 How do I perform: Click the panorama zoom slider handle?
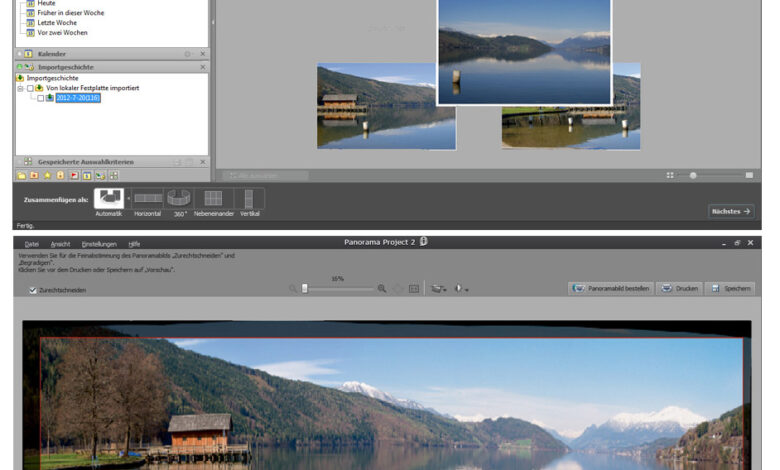click(x=304, y=288)
